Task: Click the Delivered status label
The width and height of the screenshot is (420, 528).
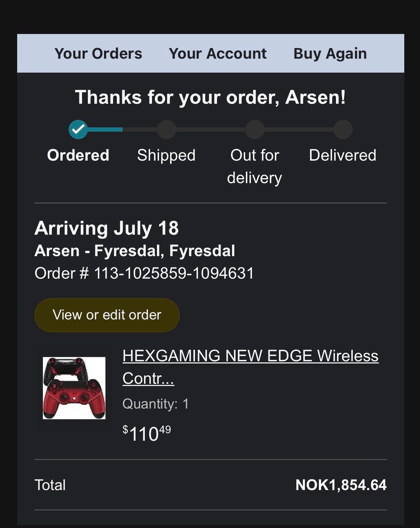Action: pos(343,155)
